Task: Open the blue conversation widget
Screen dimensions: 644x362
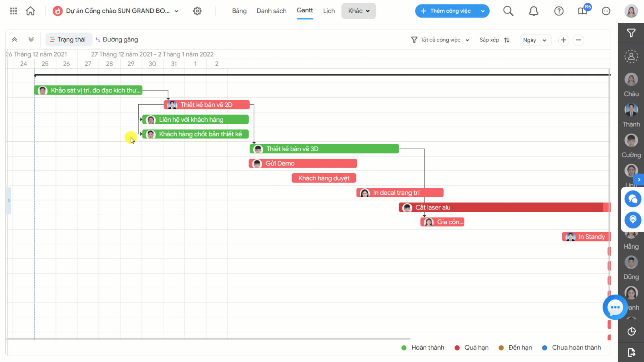Action: 633,199
